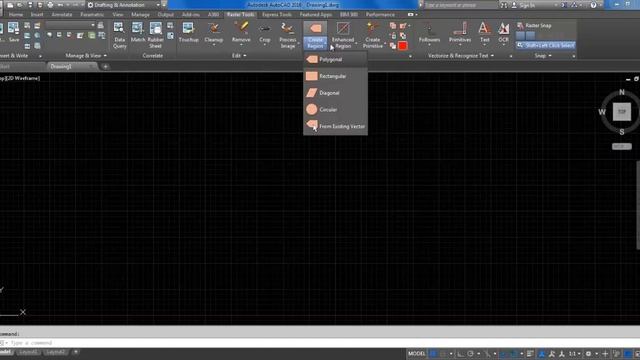
Task: Select the Polygonal region option
Action: pos(335,60)
